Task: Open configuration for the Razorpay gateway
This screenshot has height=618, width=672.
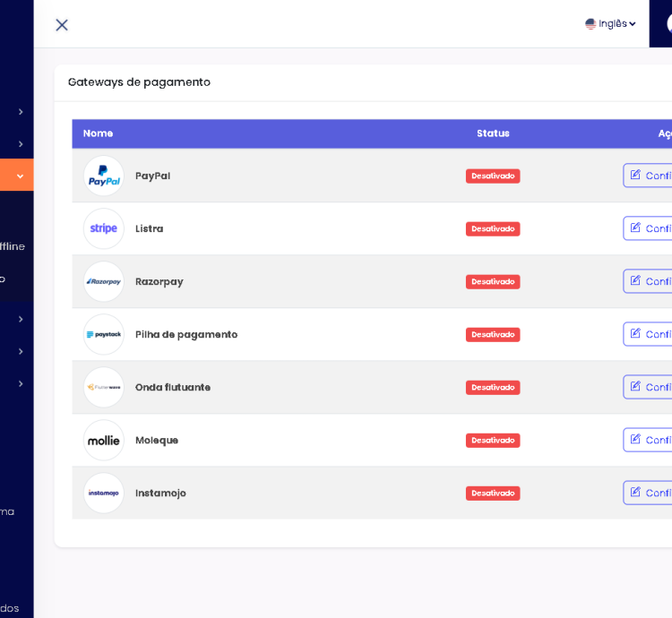Action: (x=649, y=281)
